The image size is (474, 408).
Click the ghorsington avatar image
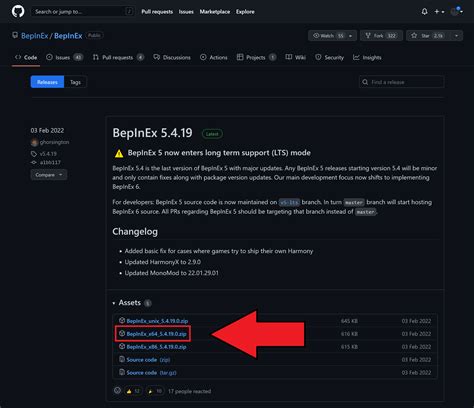(x=34, y=143)
